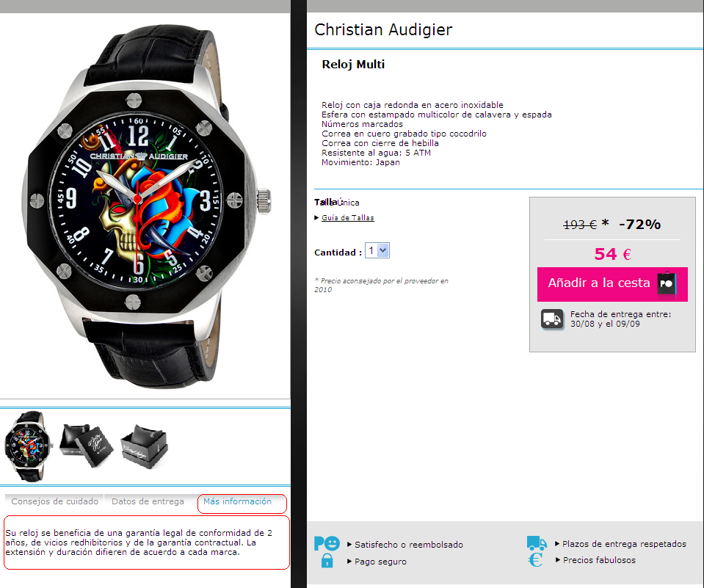Click the delivery truck icon near the delivery date
This screenshot has height=588, width=704.
[552, 319]
